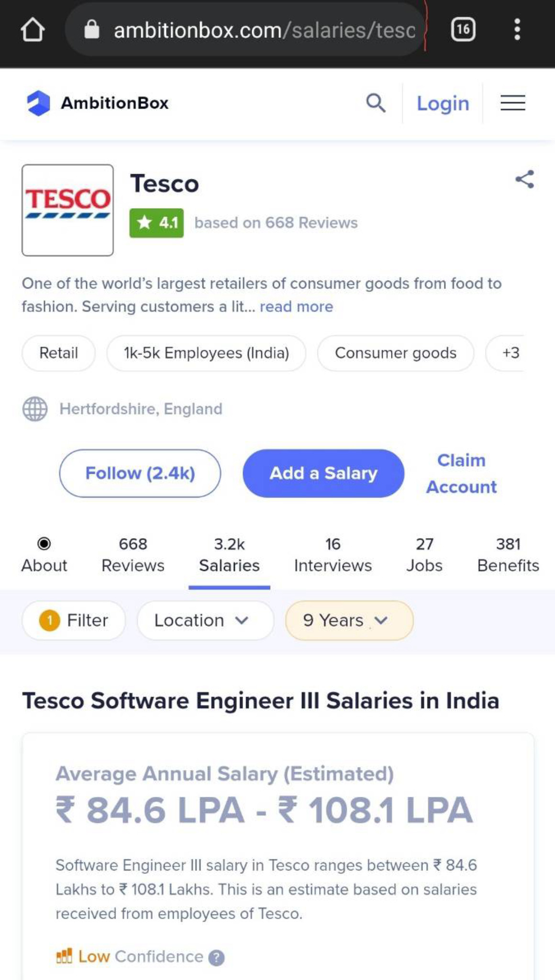Share the Tesco company page
Viewport: 555px width, 980px height.
[x=525, y=179]
